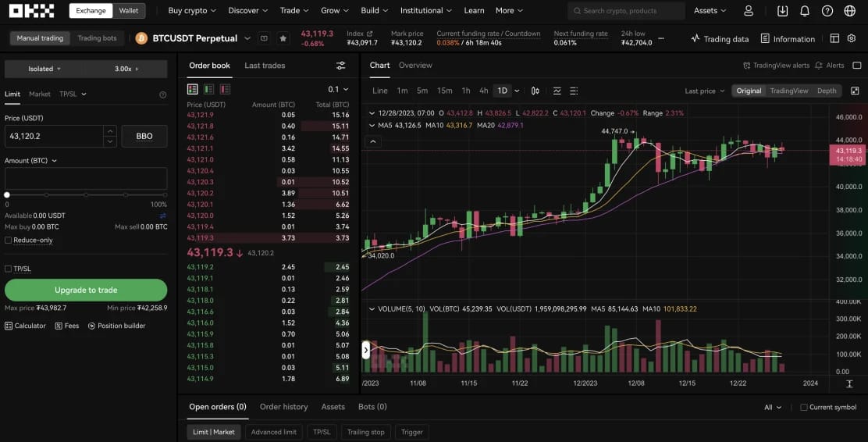This screenshot has width=868, height=442.
Task: Switch to Manual trading mode
Action: (x=40, y=38)
